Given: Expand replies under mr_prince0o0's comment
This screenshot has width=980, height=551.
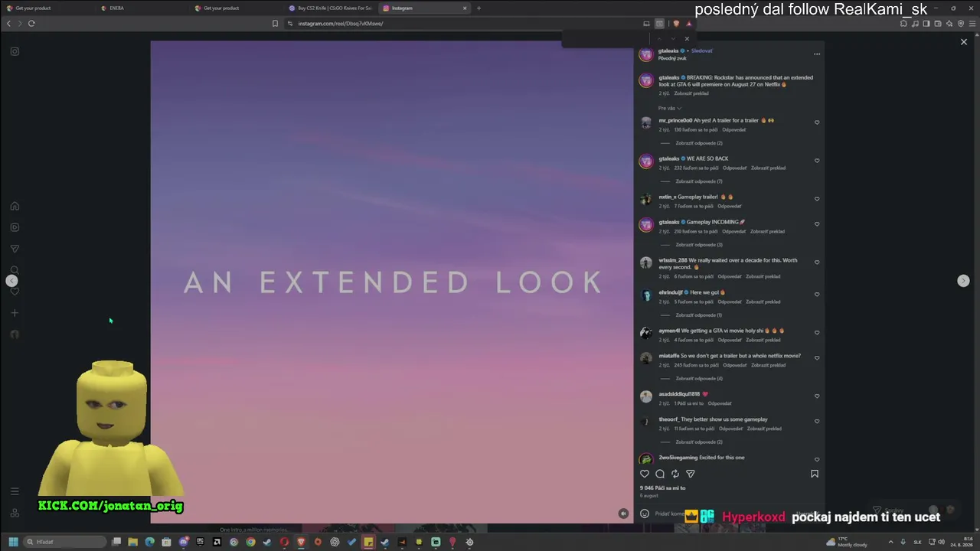Looking at the screenshot, I should [x=698, y=143].
